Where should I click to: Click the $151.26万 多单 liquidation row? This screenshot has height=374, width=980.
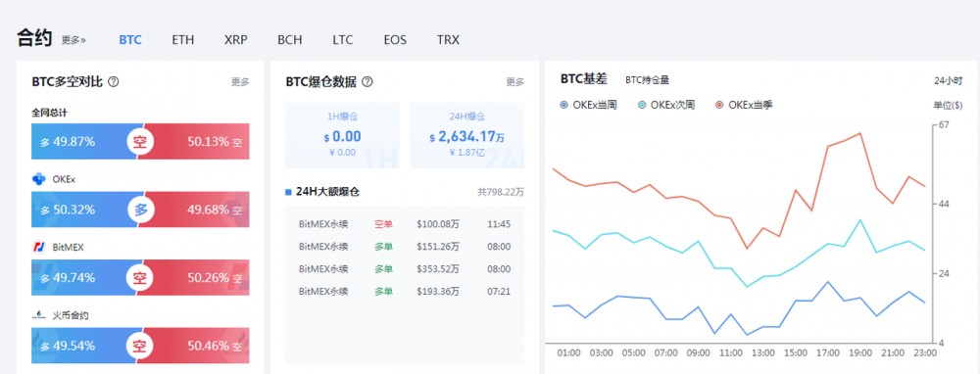tap(405, 247)
